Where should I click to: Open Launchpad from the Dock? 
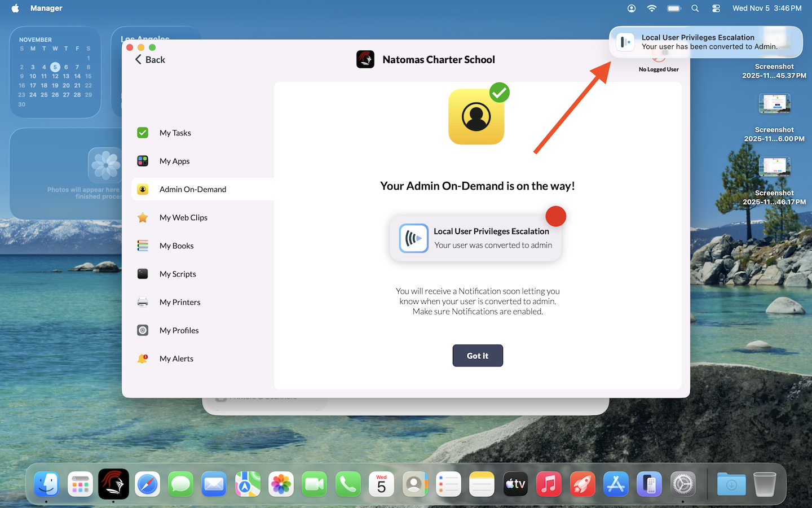tap(80, 484)
